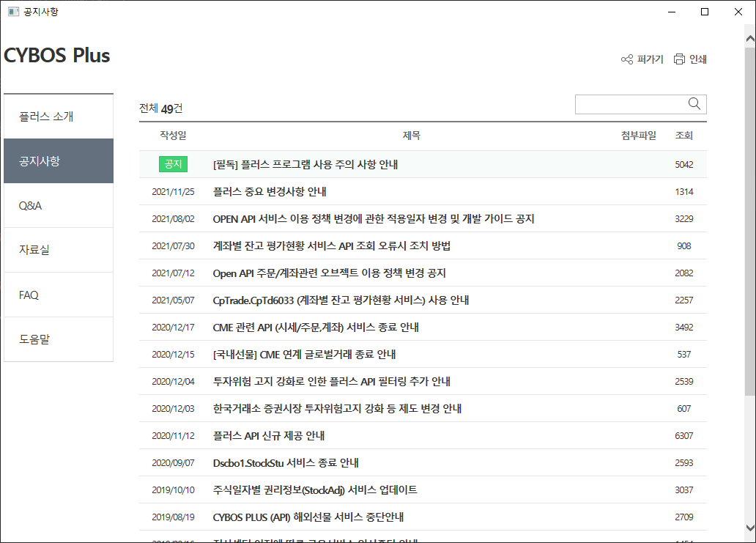Image resolution: width=756 pixels, height=543 pixels.
Task: Click the 공지사항 window title icon
Action: click(13, 12)
